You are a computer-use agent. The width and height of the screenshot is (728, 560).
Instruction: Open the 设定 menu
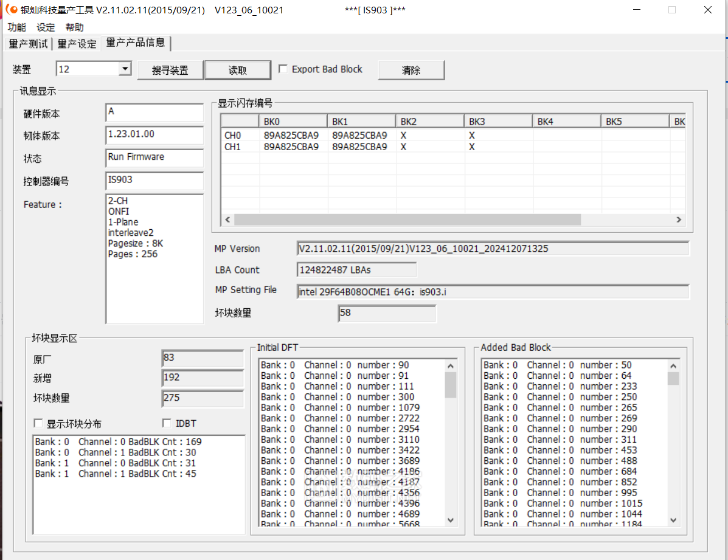(46, 27)
